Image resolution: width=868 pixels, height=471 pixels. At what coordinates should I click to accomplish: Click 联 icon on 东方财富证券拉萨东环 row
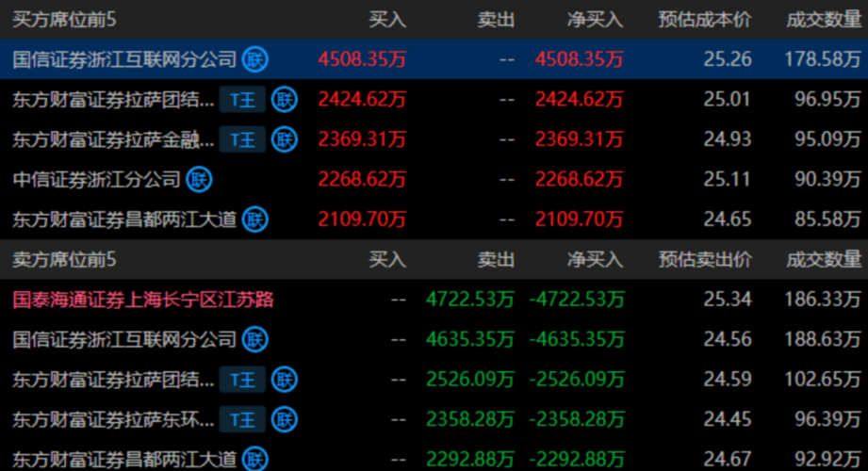(x=285, y=419)
